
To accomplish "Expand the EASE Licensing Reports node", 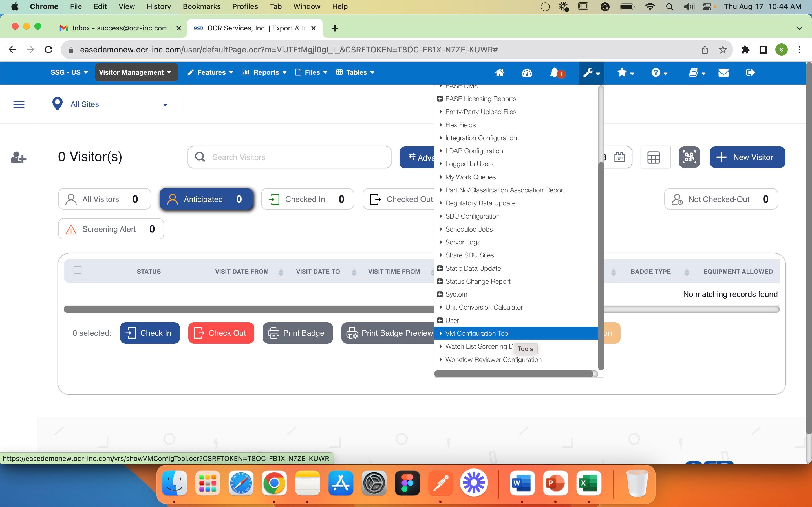I will click(440, 99).
